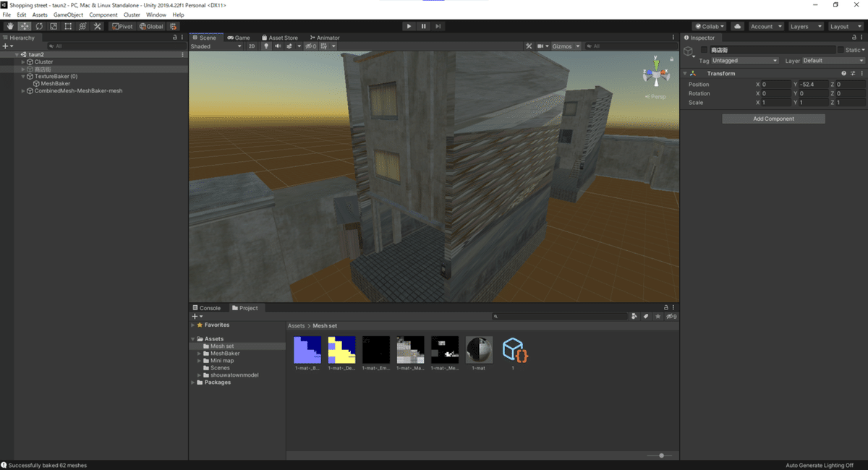
Task: Open Unity cloud services icon
Action: [737, 26]
